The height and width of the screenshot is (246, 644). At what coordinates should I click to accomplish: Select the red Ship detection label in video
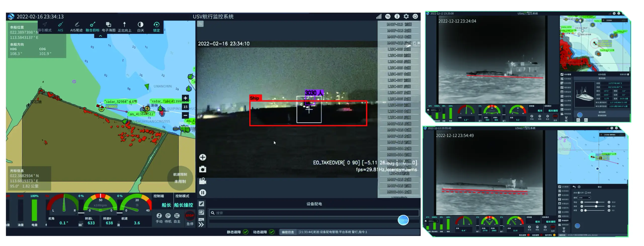pyautogui.click(x=255, y=98)
